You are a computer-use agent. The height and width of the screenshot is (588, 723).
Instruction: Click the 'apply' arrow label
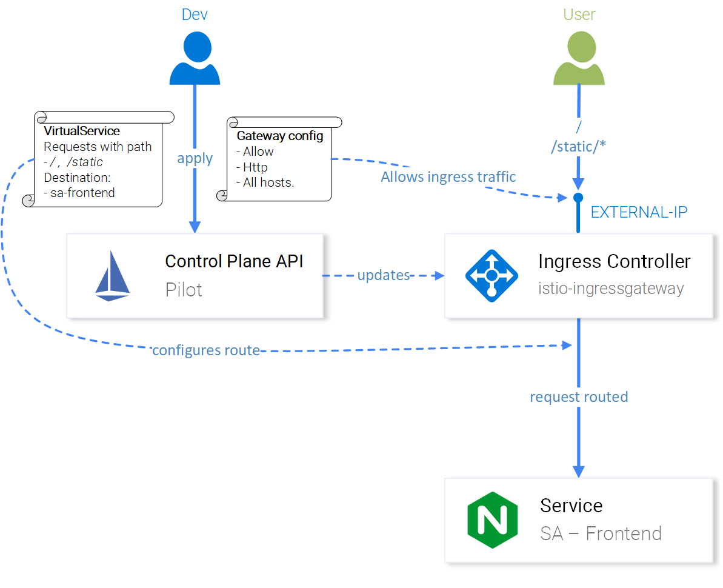195,158
